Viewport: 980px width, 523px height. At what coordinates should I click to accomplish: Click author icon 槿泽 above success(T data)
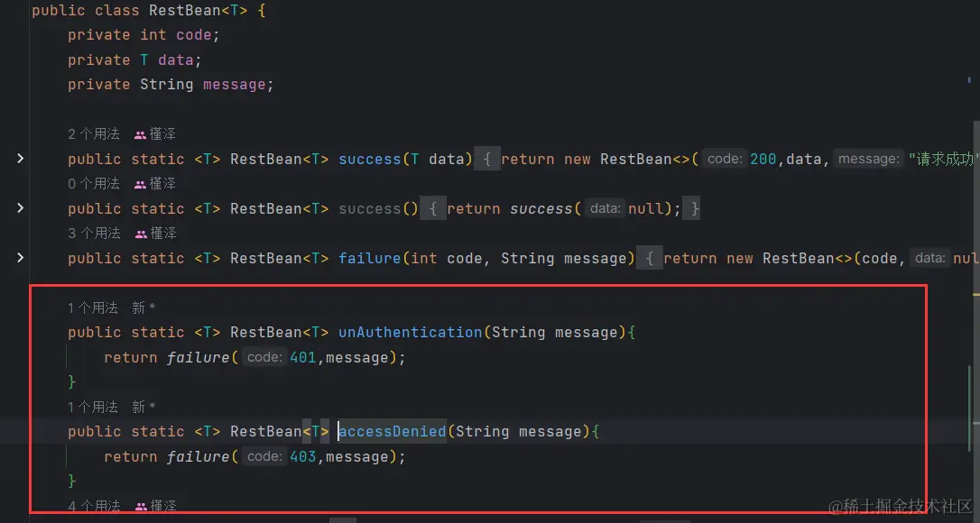point(155,133)
